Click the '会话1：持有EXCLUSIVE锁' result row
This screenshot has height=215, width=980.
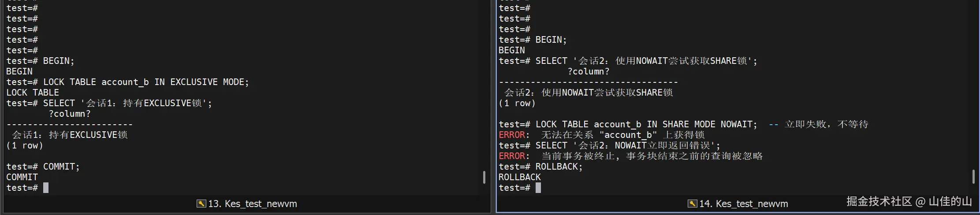tap(70, 135)
